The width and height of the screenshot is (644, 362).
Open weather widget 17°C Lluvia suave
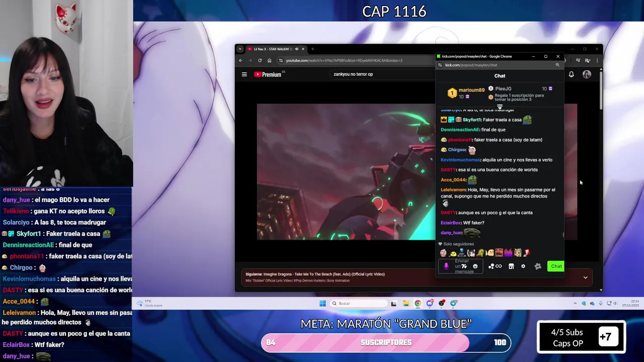pos(149,303)
